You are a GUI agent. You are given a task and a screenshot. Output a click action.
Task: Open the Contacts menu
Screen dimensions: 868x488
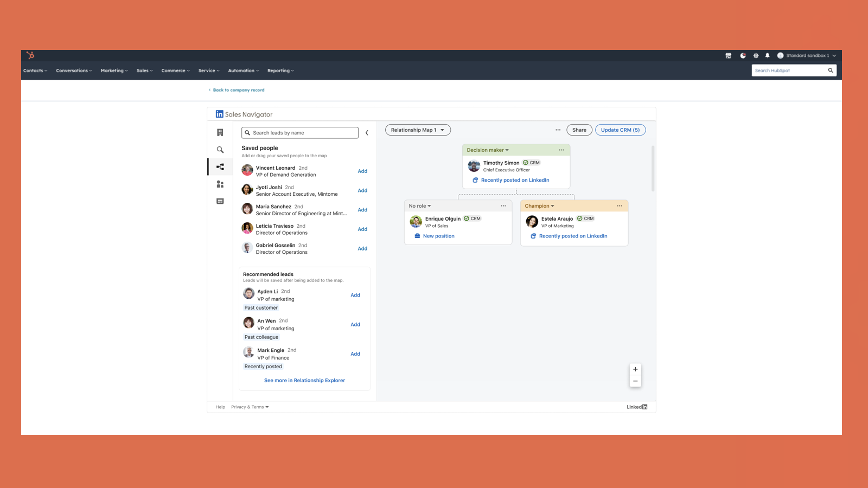(35, 70)
